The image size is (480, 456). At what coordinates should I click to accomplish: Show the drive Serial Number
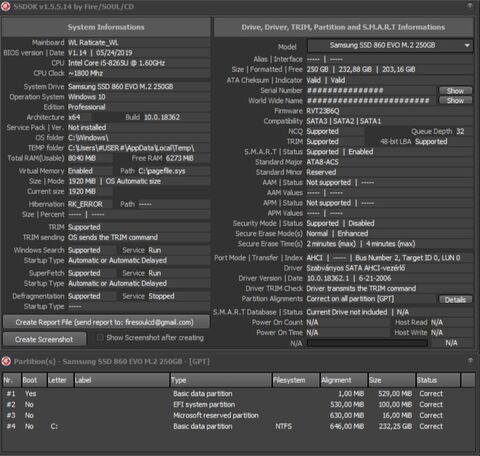click(x=455, y=91)
